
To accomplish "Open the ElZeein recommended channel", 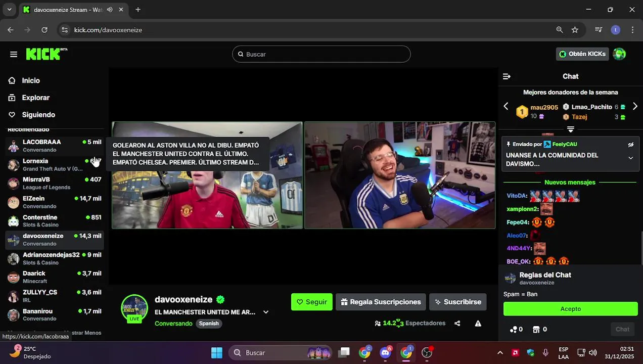I will 55,202.
